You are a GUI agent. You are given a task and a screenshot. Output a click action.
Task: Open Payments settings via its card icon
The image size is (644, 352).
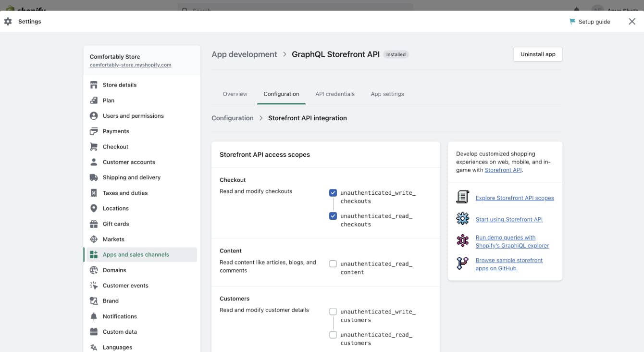point(93,131)
